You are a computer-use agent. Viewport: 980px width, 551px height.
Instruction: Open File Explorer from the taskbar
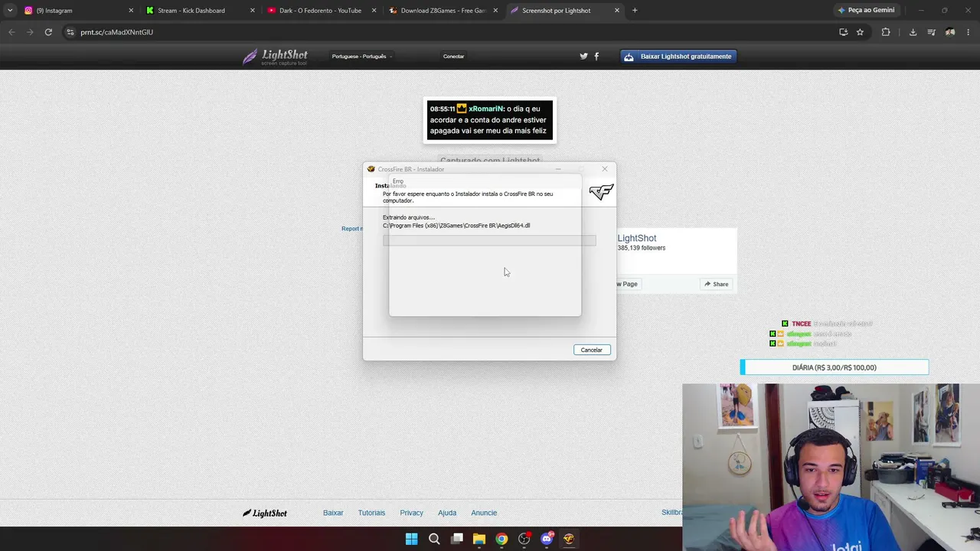(x=479, y=539)
